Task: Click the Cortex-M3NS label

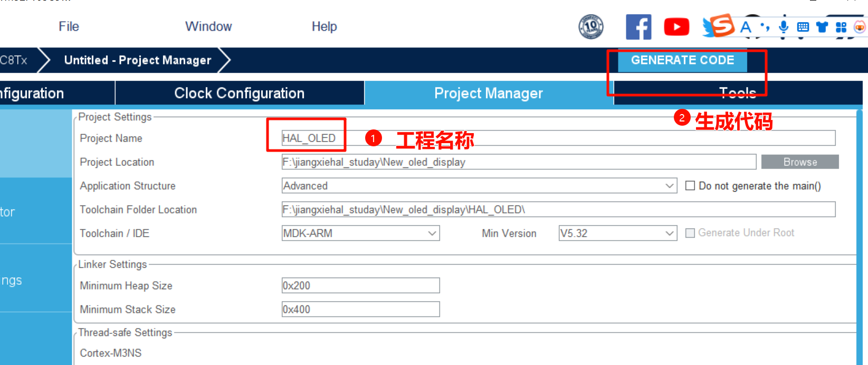Action: [x=111, y=353]
